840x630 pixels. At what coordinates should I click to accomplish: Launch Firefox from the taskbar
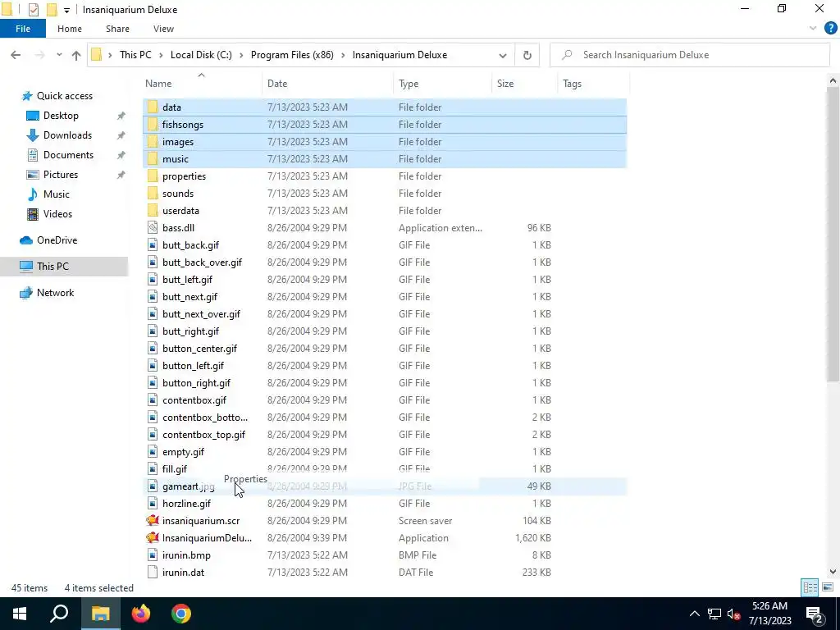tap(141, 614)
